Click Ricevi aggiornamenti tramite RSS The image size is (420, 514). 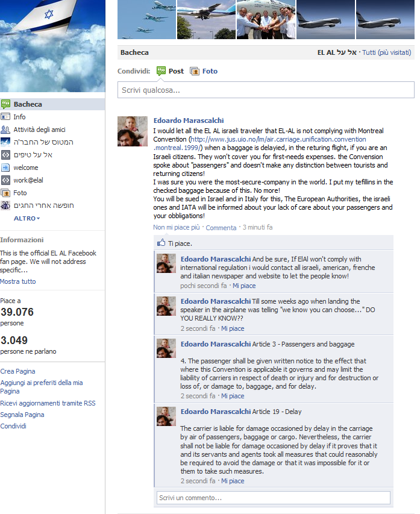point(48,403)
